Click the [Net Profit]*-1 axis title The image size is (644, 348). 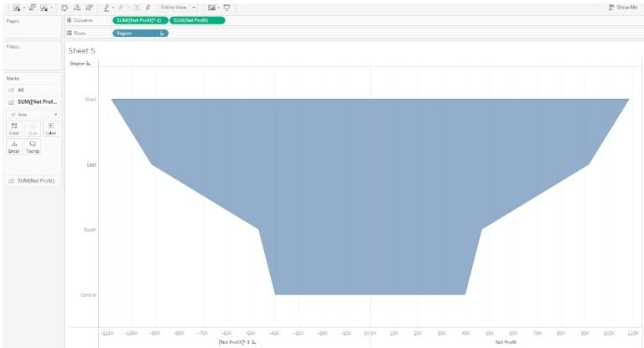(x=234, y=342)
